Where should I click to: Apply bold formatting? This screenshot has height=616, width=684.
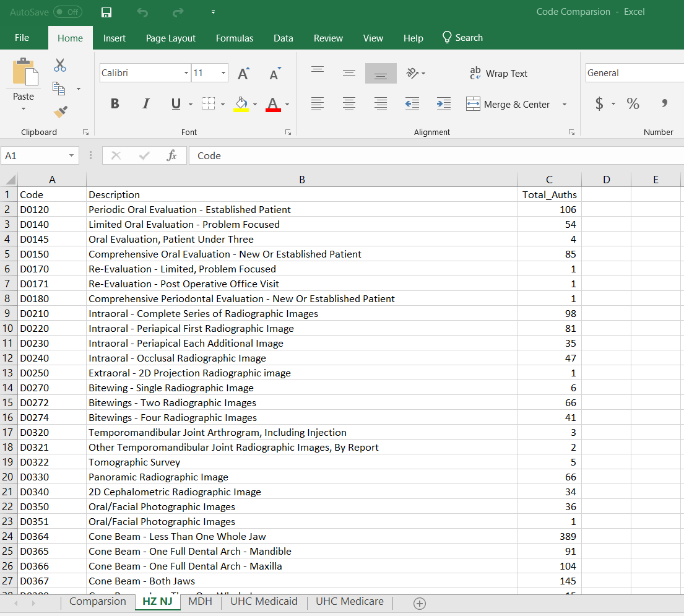pos(115,103)
